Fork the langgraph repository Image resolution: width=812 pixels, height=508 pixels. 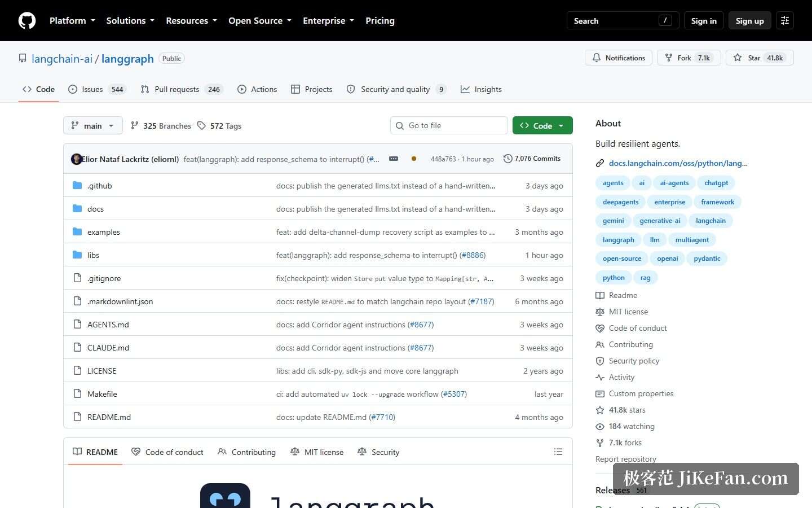coord(689,58)
